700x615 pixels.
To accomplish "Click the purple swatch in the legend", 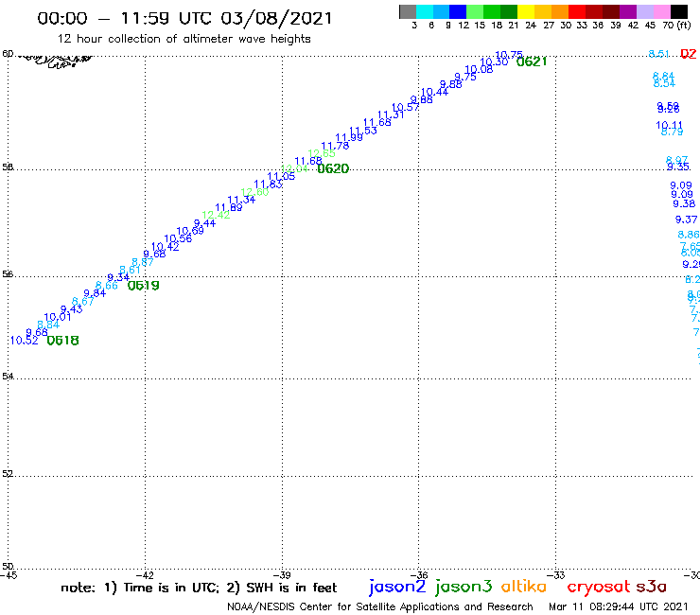I will pyautogui.click(x=628, y=12).
